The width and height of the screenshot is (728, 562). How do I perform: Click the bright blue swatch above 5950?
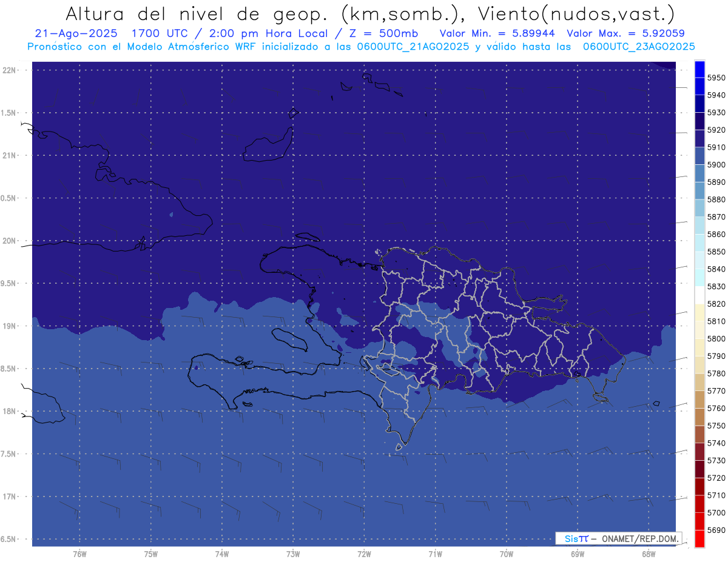(x=699, y=69)
